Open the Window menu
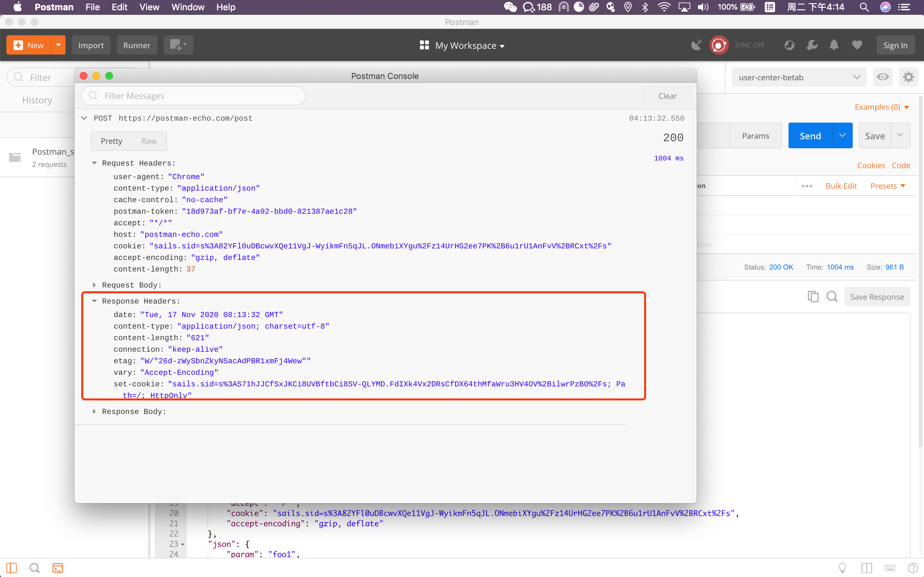Image resolution: width=924 pixels, height=577 pixels. click(x=188, y=7)
